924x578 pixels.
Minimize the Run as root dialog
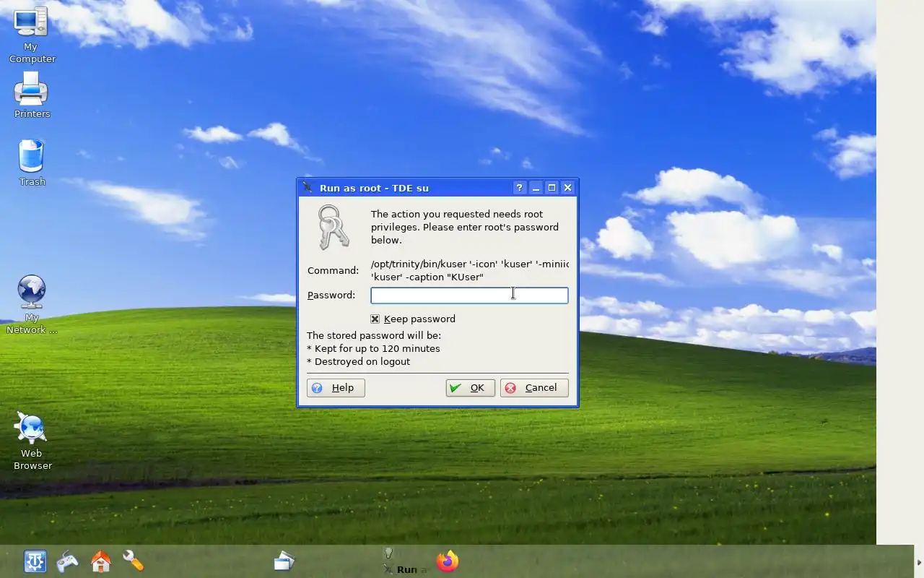point(536,188)
